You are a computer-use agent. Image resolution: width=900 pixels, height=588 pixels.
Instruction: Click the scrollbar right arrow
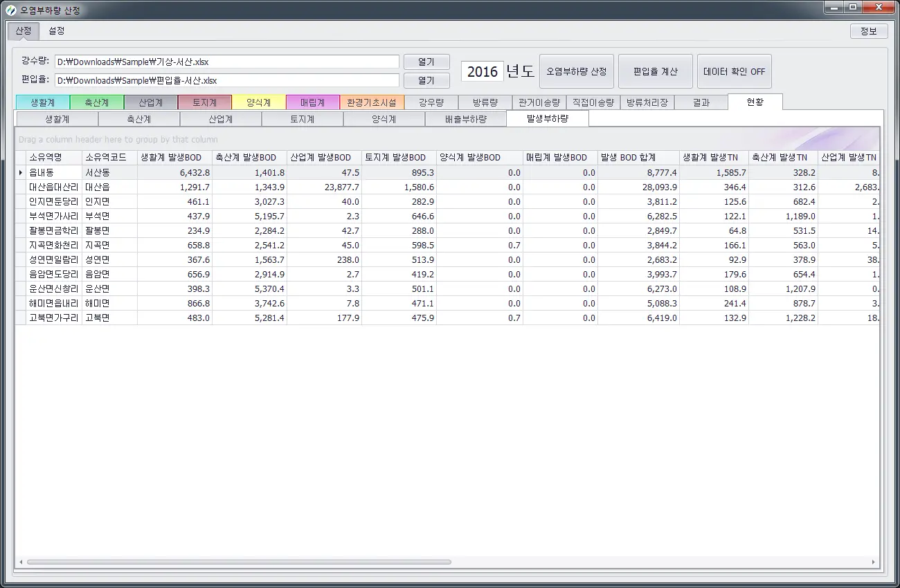874,562
